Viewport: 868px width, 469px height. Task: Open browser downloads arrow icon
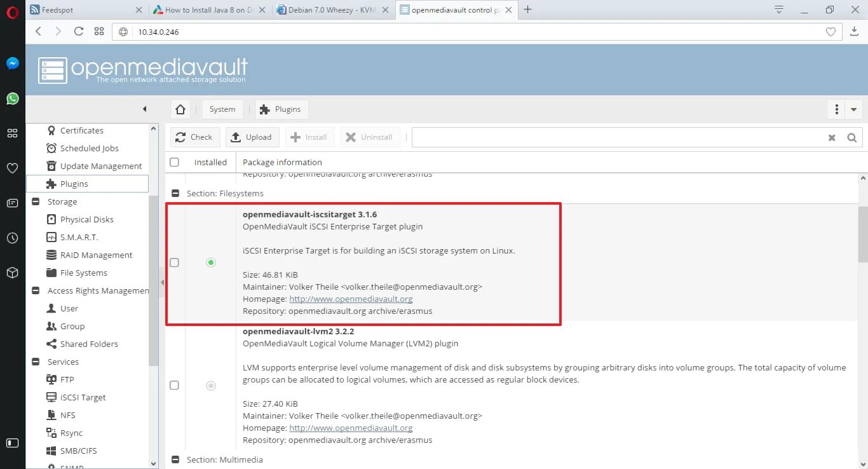[854, 31]
